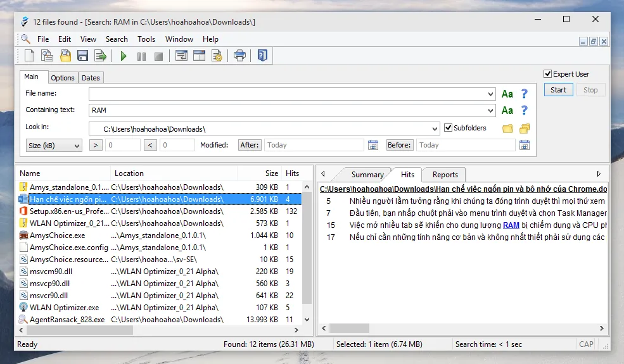The image size is (624, 364).
Task: Browse for a single folder to search
Action: pos(507,129)
